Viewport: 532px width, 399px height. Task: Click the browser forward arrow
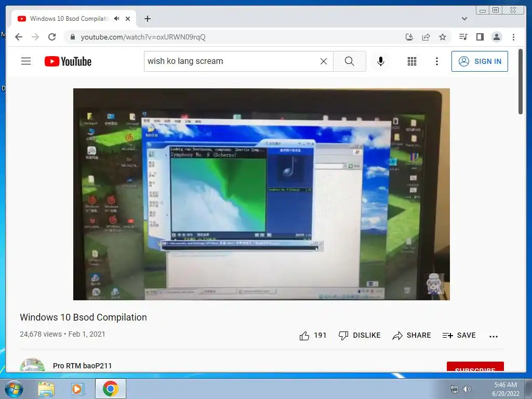click(35, 37)
